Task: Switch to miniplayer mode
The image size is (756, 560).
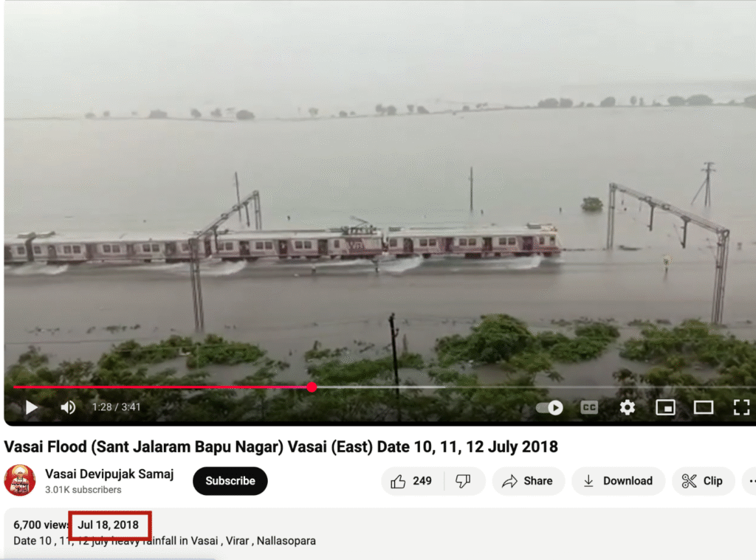Action: (665, 408)
